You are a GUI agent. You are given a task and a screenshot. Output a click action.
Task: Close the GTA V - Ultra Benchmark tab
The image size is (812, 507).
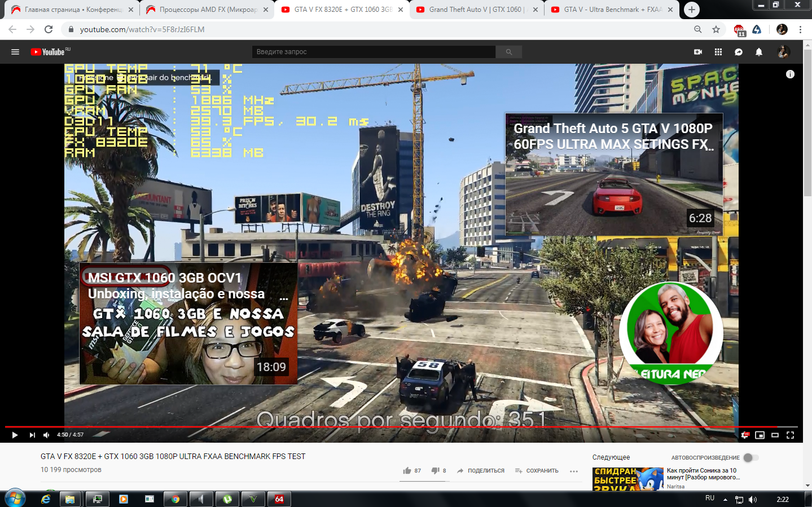tap(670, 10)
